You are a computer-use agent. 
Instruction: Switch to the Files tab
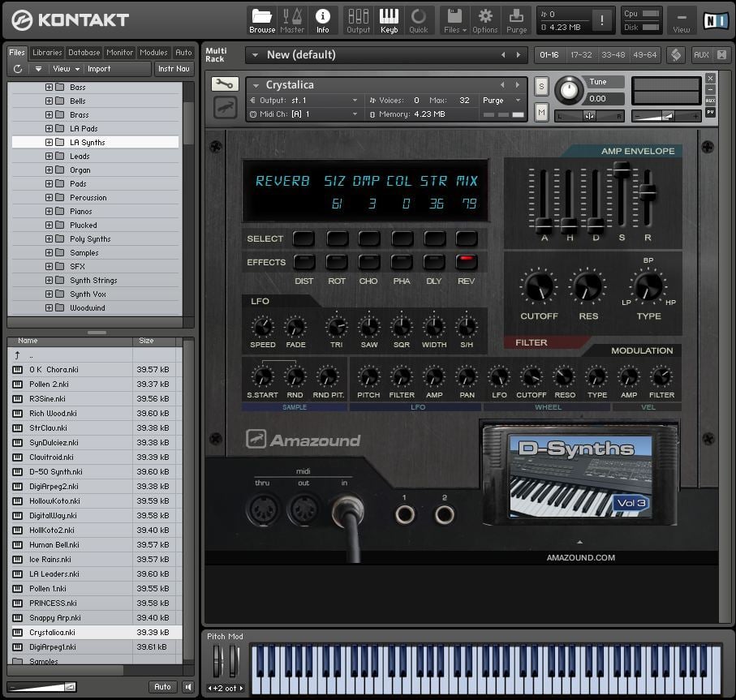coord(17,53)
